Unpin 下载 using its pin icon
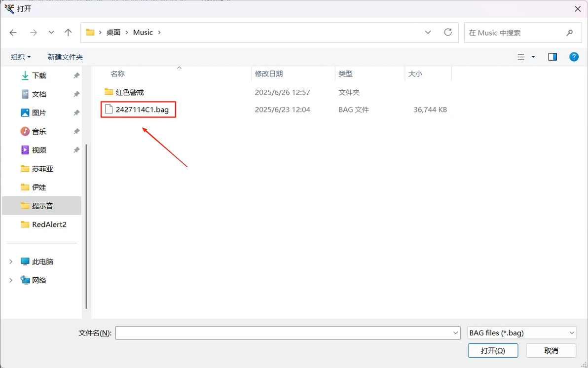The image size is (588, 368). point(76,75)
